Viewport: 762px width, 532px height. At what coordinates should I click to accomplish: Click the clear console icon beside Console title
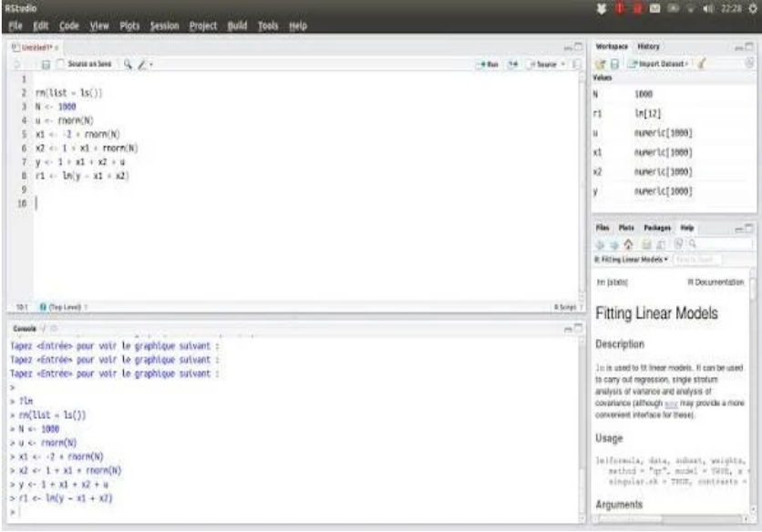[54, 329]
